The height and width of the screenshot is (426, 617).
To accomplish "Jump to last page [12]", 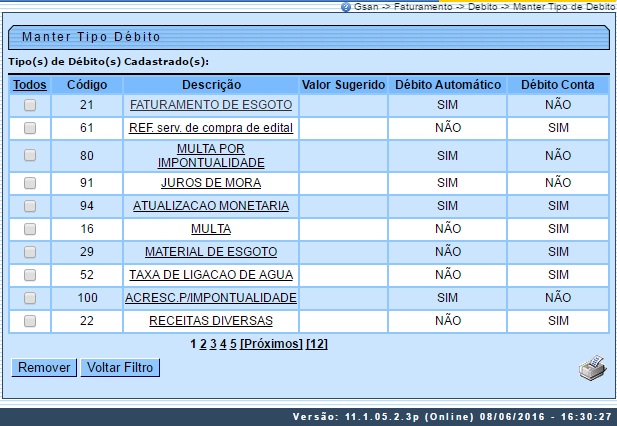I will click(317, 344).
